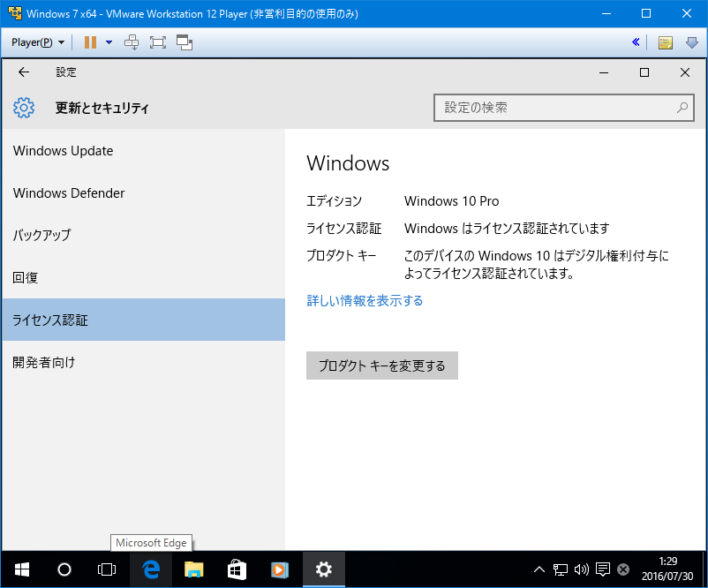Open Task View on the taskbar
708x588 pixels.
coord(107,569)
